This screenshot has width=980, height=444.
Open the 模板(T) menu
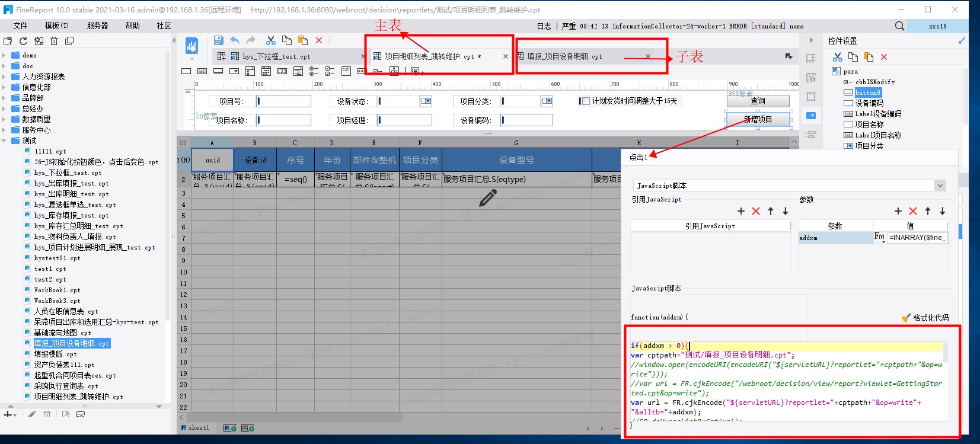point(56,26)
